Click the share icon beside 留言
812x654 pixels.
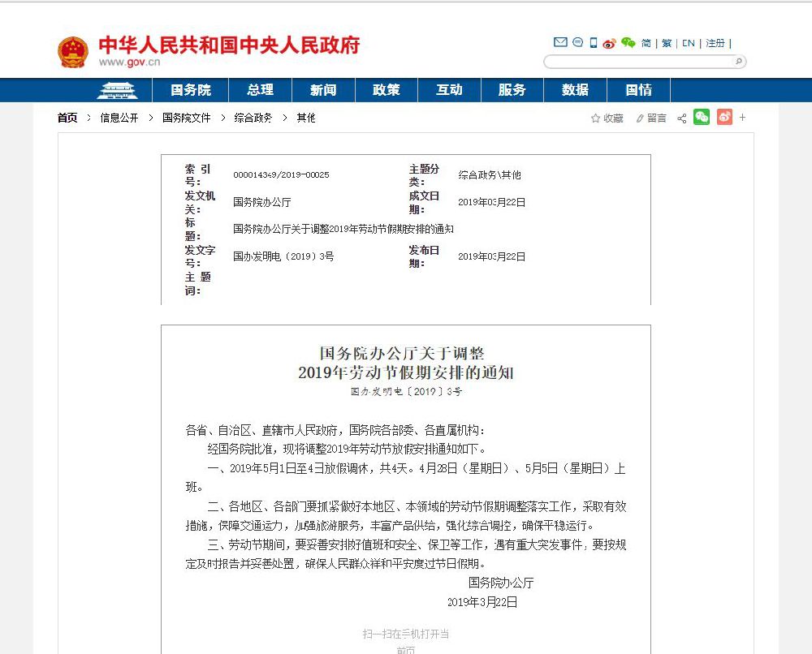coord(681,118)
